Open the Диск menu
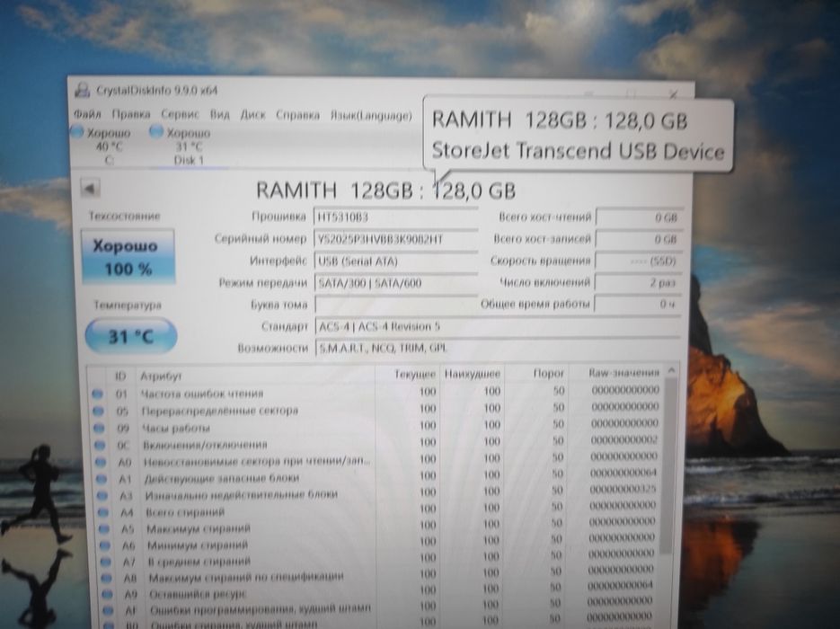 point(252,115)
